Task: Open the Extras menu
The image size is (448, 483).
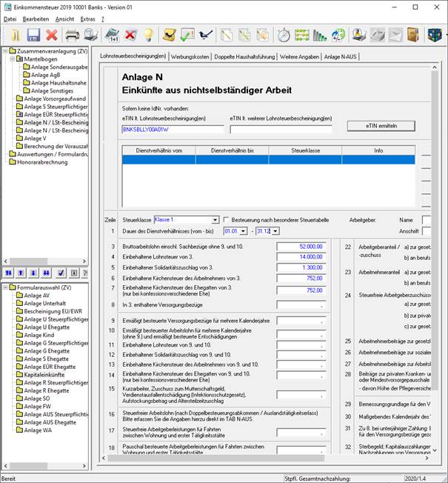Action: coord(88,19)
